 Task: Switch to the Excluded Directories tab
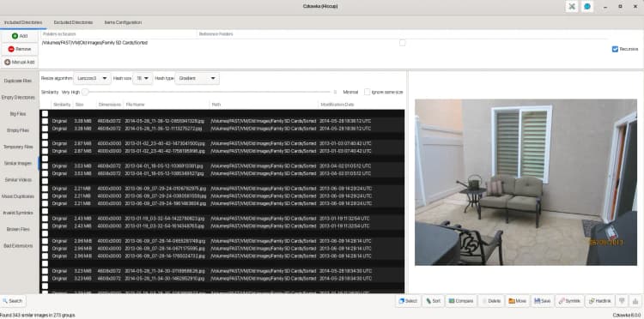[73, 22]
